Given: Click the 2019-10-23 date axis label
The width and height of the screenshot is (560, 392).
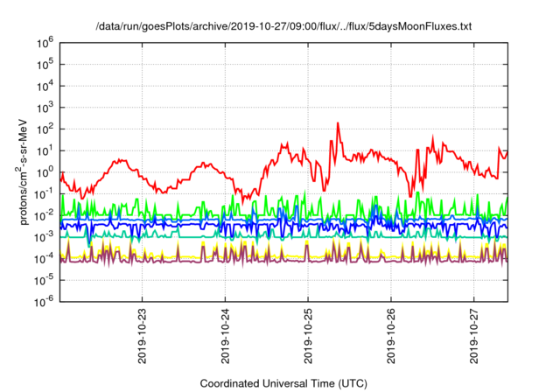Looking at the screenshot, I should pyautogui.click(x=142, y=335).
